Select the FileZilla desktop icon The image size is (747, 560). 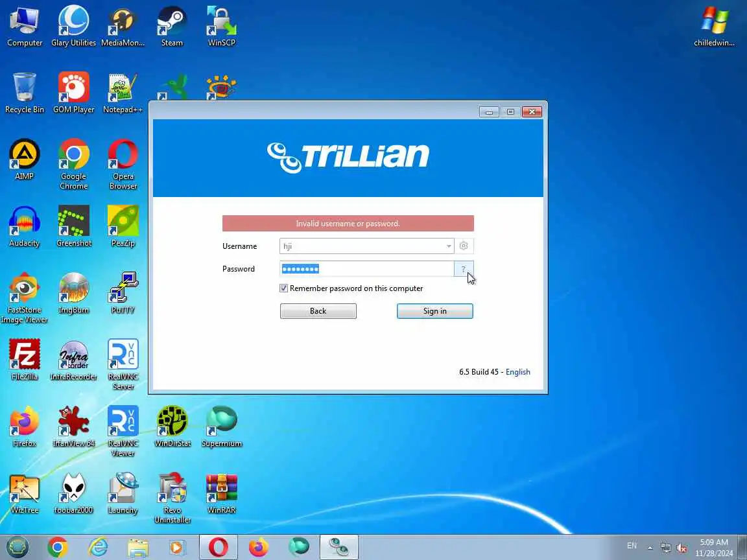[x=24, y=360]
